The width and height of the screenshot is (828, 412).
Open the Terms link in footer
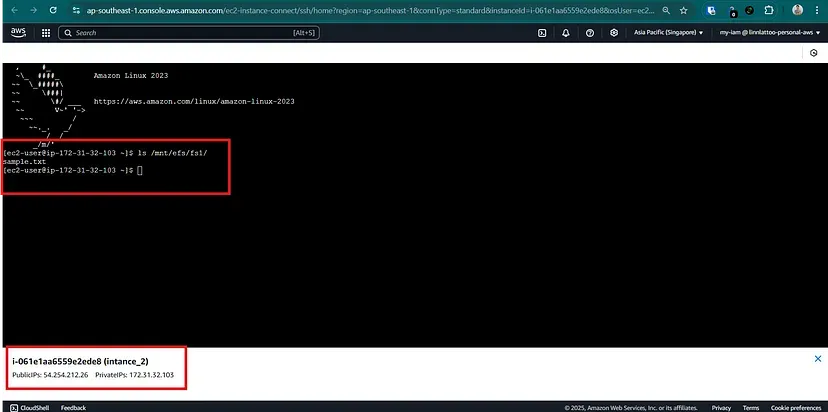point(751,408)
